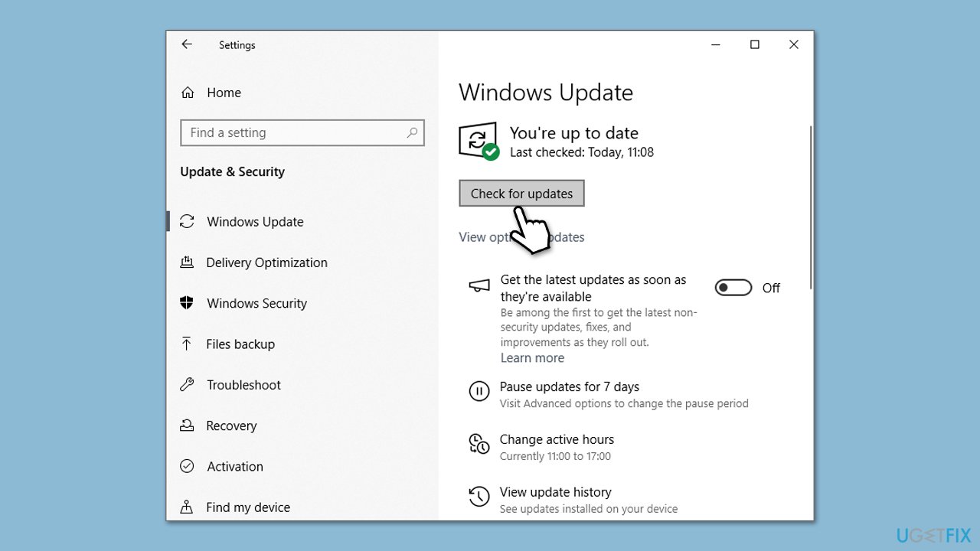This screenshot has width=980, height=551.
Task: Select Find my device
Action: (x=248, y=507)
